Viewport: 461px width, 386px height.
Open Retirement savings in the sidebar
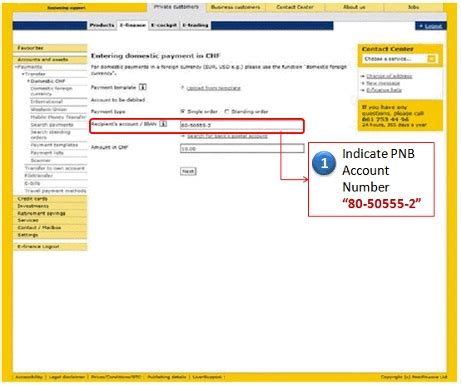(50, 213)
